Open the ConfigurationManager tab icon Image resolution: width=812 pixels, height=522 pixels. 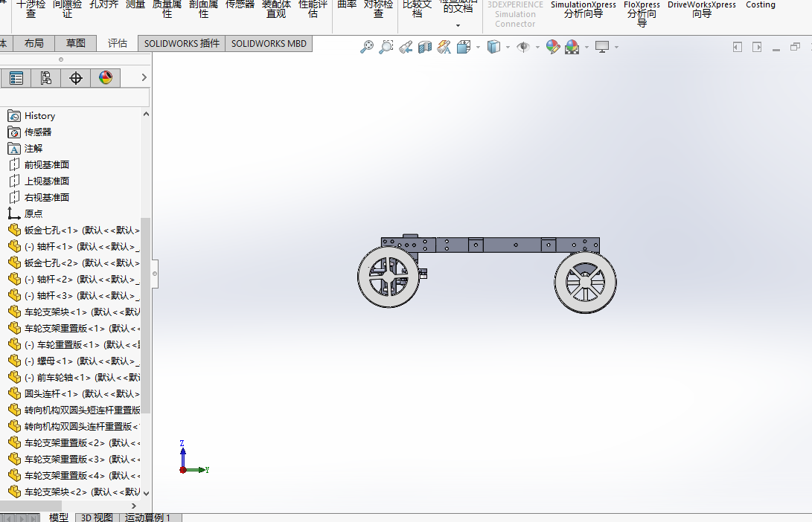(46, 78)
